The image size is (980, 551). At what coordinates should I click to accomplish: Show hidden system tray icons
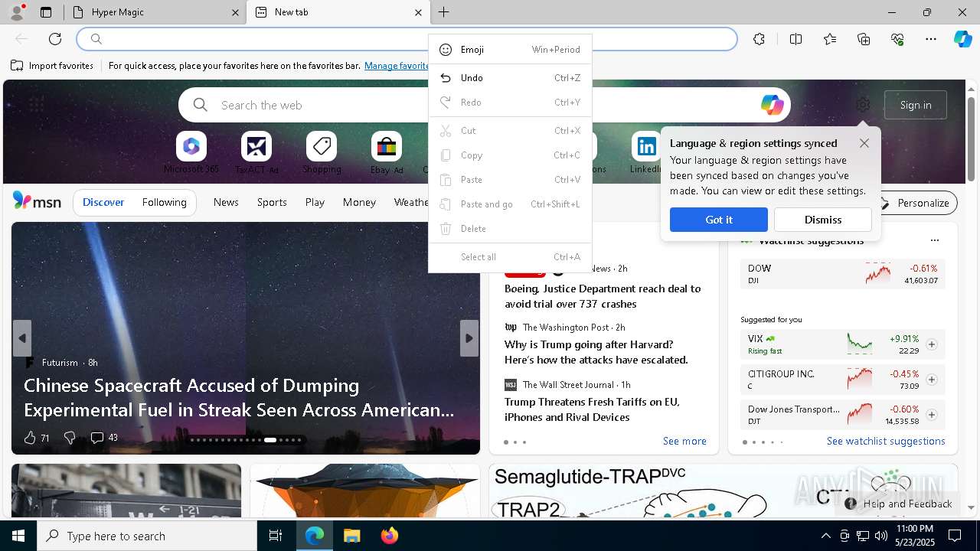click(x=825, y=536)
